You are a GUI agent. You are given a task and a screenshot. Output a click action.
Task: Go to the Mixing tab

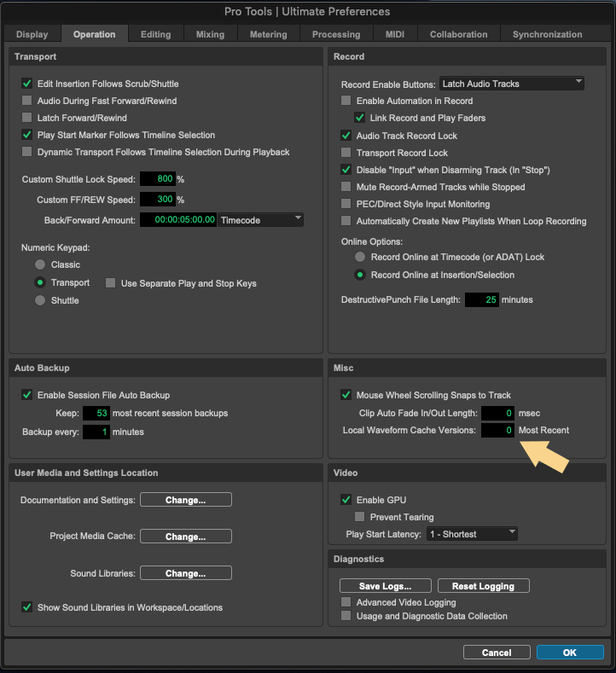[x=211, y=34]
